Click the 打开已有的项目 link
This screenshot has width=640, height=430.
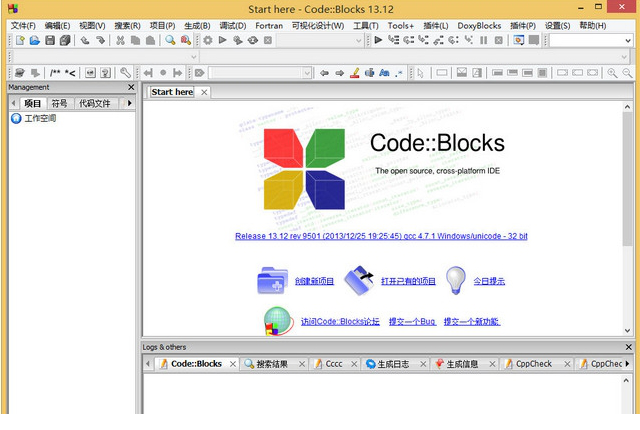coord(408,281)
